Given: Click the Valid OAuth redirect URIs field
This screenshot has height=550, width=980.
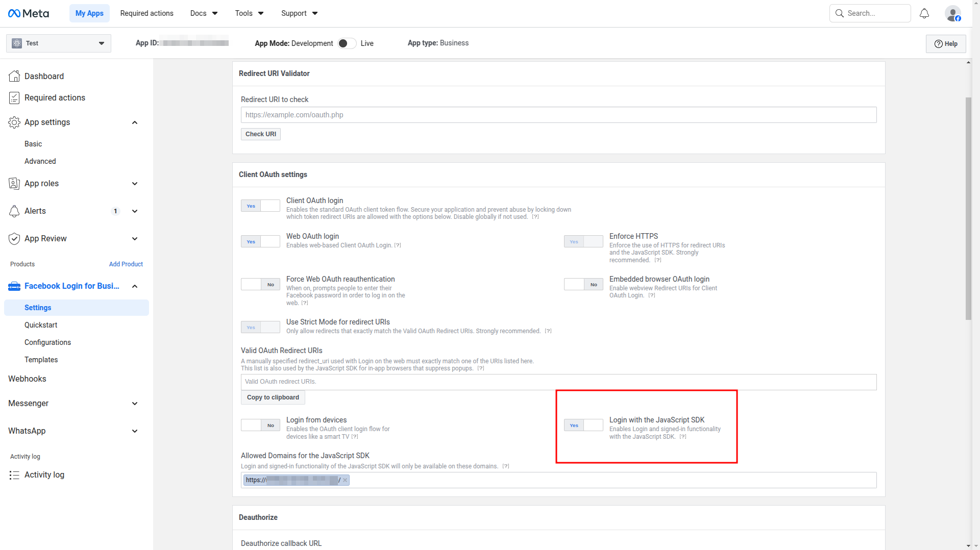Looking at the screenshot, I should 558,382.
